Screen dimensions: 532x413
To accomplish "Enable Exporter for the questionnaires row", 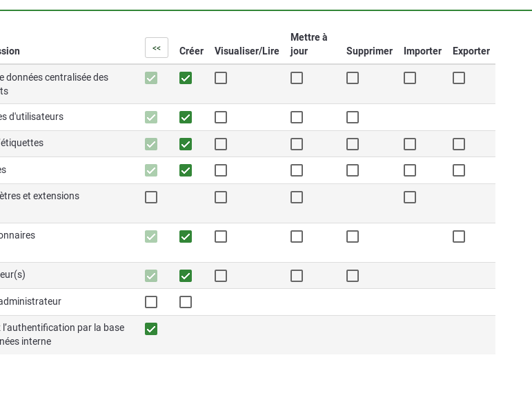I will coord(459,236).
